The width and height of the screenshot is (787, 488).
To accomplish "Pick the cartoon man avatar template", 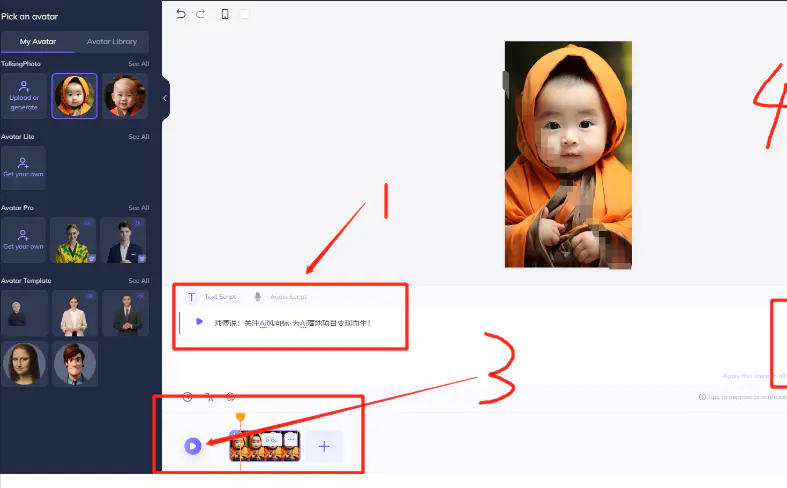I will click(x=74, y=364).
